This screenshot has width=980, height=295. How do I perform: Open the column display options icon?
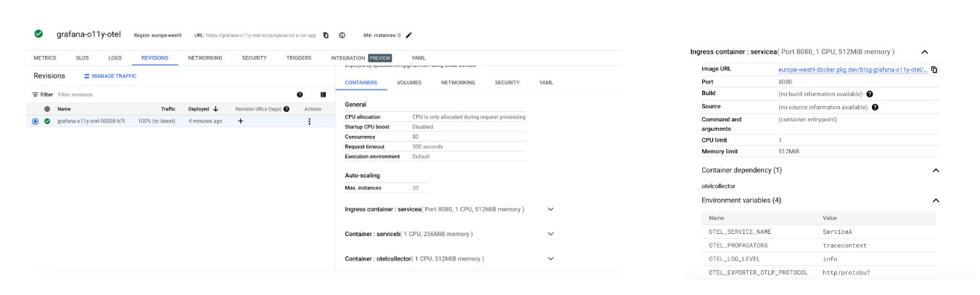pos(323,94)
